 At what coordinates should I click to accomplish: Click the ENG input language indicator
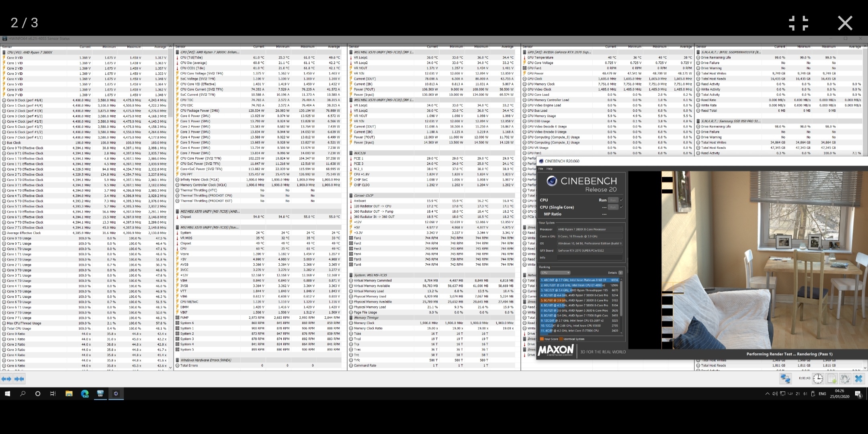[x=822, y=394]
